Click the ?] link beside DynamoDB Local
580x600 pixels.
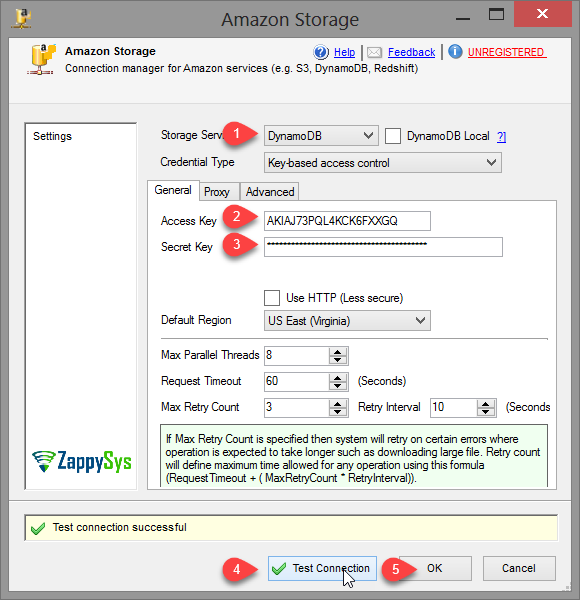click(x=502, y=137)
